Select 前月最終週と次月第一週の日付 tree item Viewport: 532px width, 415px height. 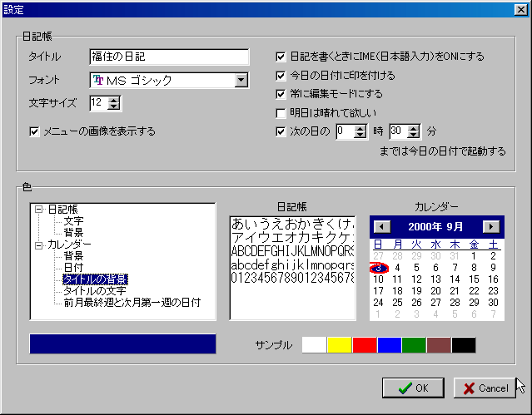coord(132,303)
